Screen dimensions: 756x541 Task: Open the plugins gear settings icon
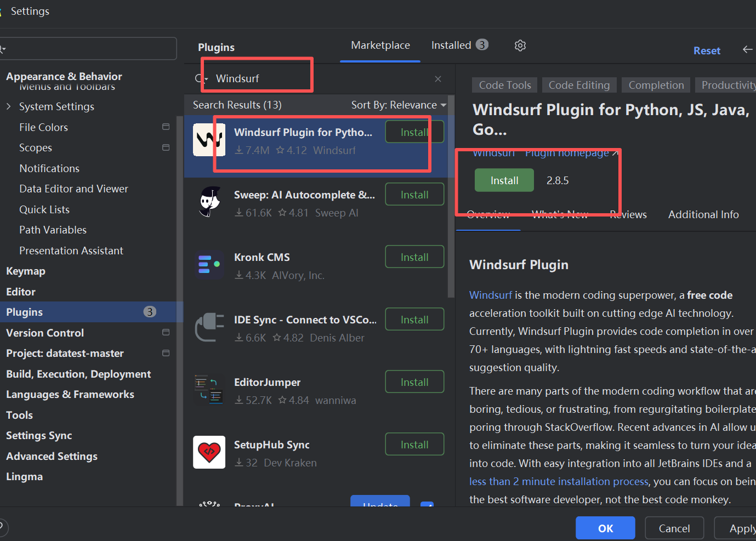[x=520, y=45]
